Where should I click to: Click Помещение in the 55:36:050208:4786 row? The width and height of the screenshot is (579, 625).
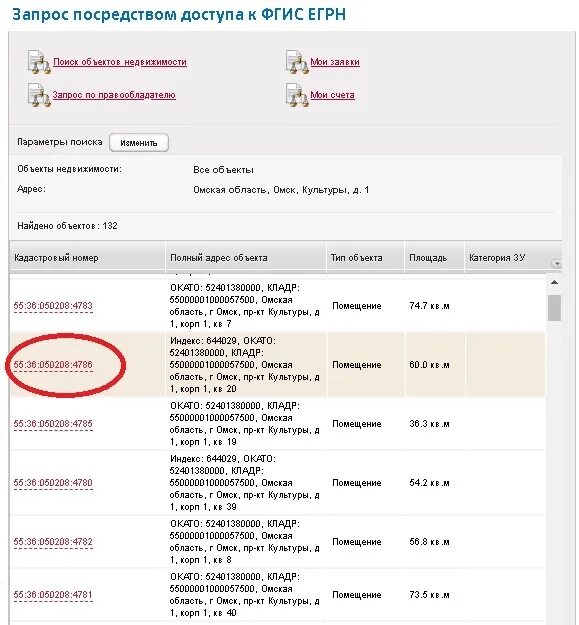click(x=357, y=365)
